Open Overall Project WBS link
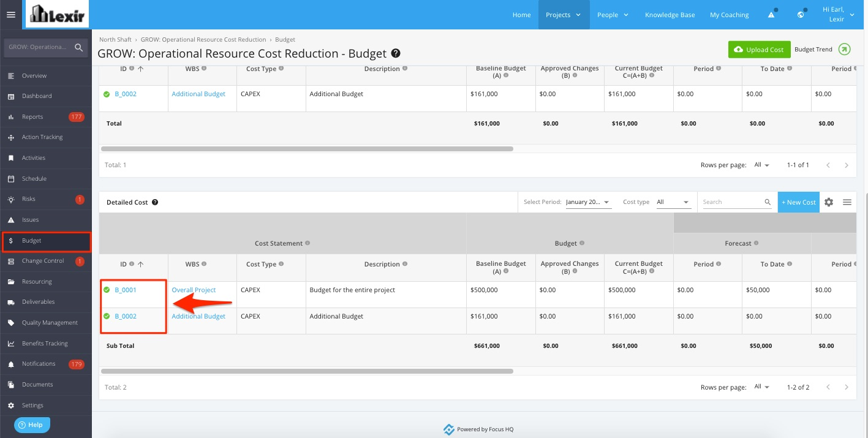The width and height of the screenshot is (868, 438). [194, 290]
